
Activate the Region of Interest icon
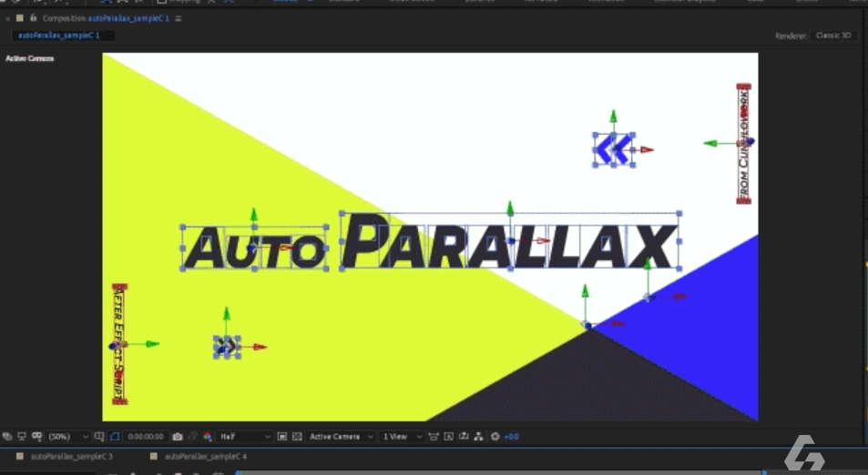(281, 437)
